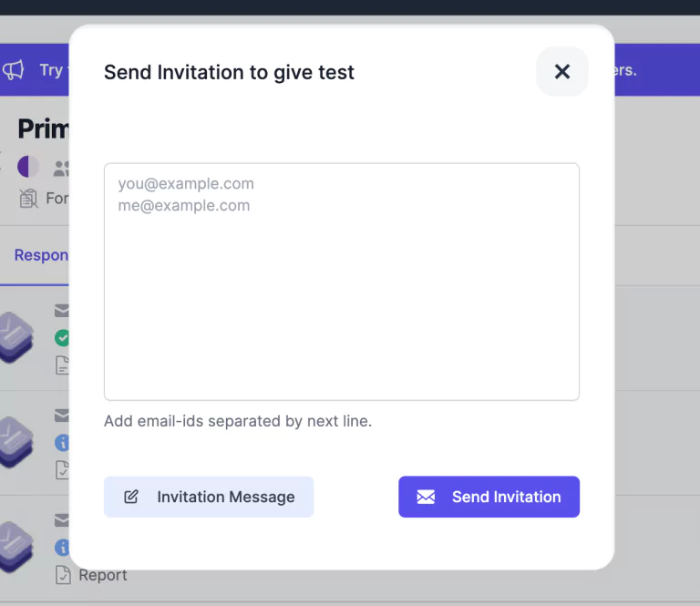Click the Send Invitation button

coord(489,497)
